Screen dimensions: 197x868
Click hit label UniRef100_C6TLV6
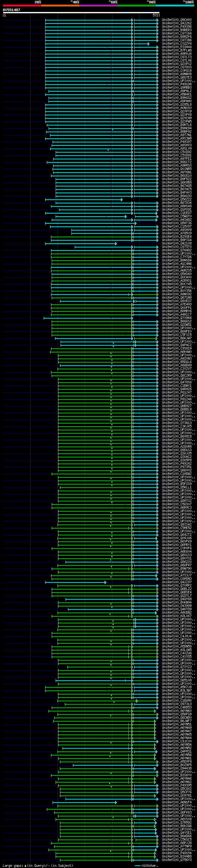(177, 61)
